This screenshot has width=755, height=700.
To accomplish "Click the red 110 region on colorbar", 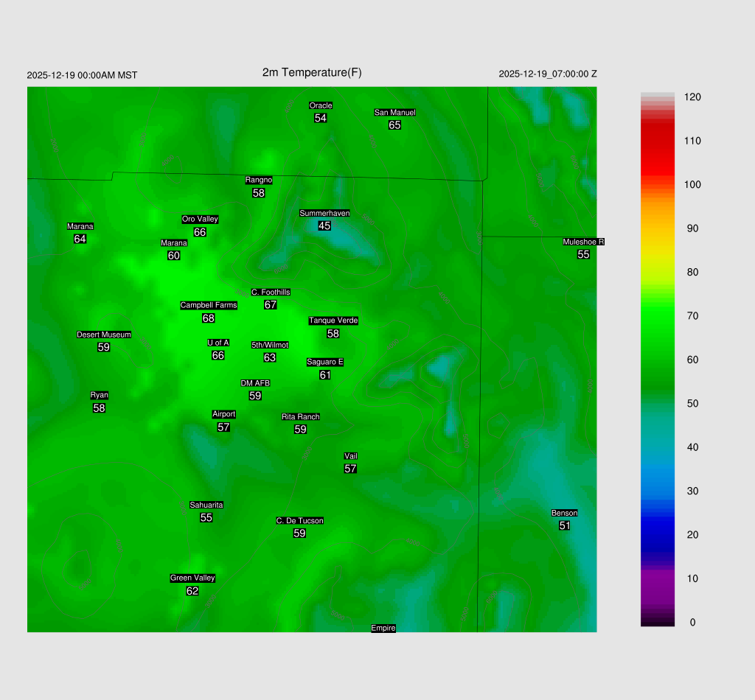I will (658, 141).
